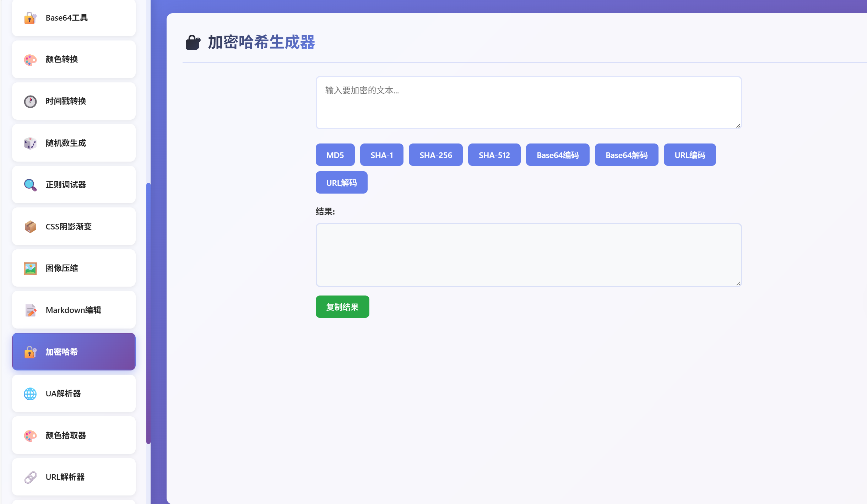Click the Markdown编辑 document icon
This screenshot has width=867, height=504.
click(30, 310)
